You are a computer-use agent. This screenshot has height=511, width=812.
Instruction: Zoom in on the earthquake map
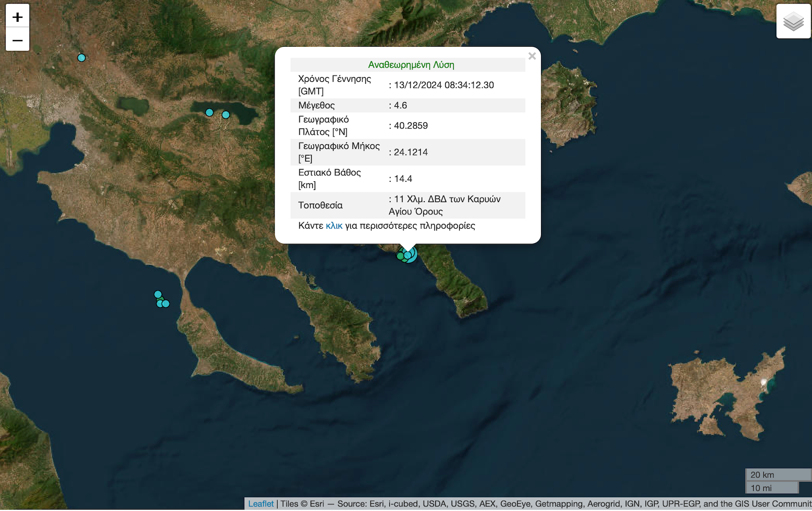(x=17, y=17)
